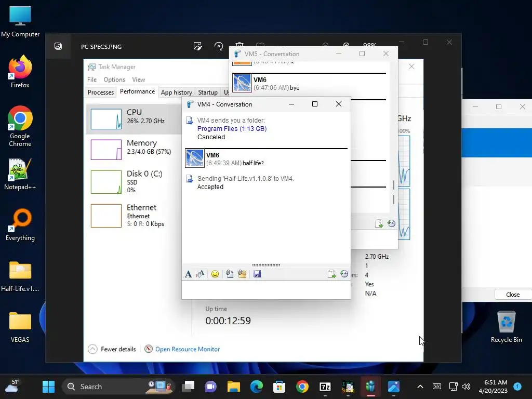The image size is (532, 399).
Task: Click VM6 avatar in VM4 conversation
Action: click(x=195, y=158)
